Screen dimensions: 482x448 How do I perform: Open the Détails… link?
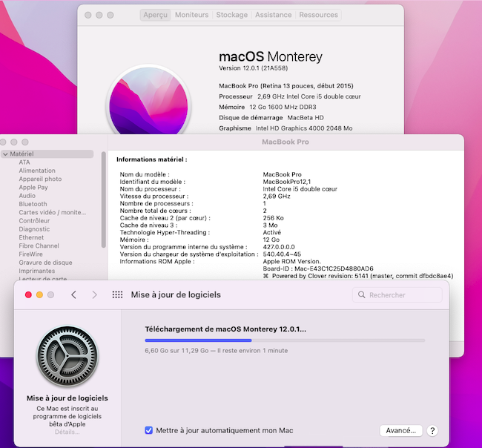click(67, 432)
